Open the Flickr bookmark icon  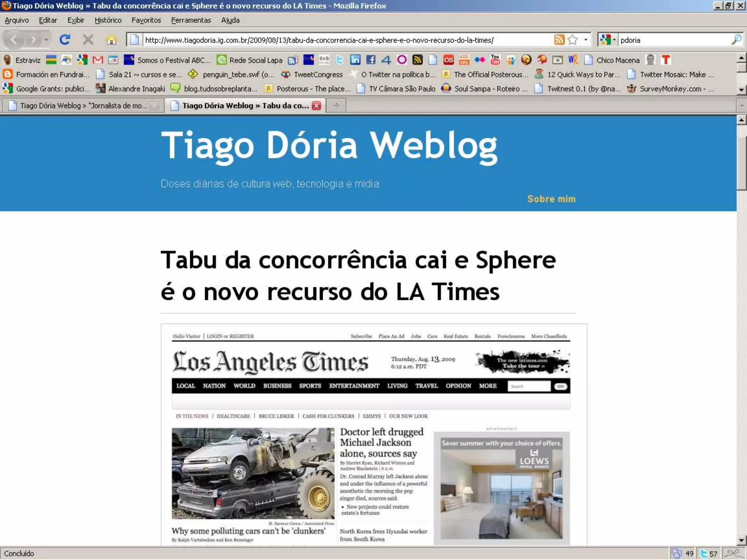(x=479, y=60)
